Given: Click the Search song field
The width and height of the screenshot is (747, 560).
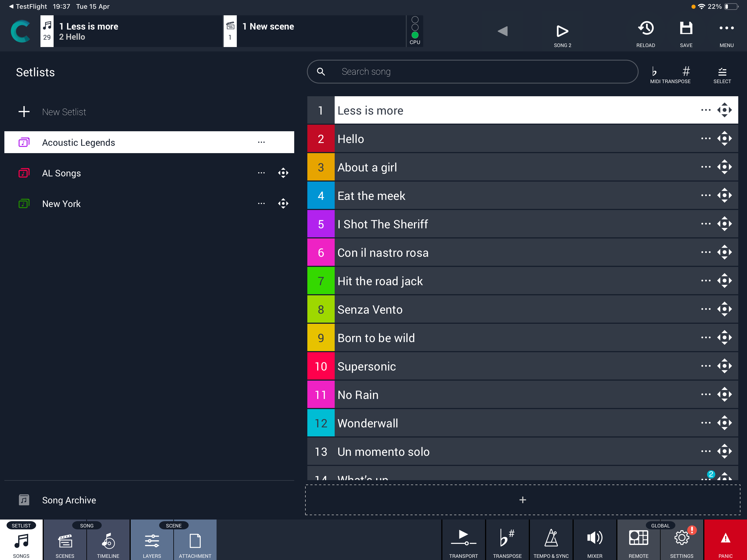Looking at the screenshot, I should (x=472, y=72).
